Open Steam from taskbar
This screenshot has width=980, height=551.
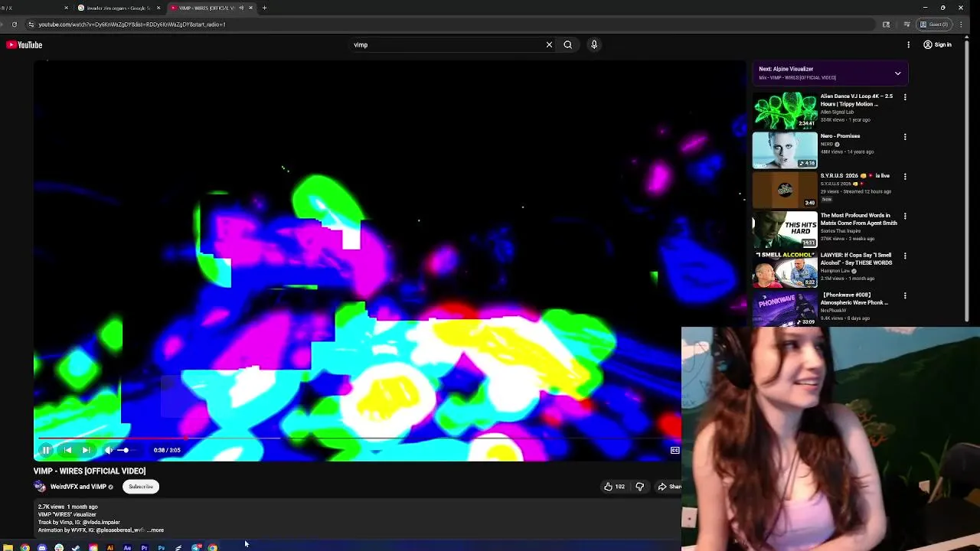coord(76,548)
